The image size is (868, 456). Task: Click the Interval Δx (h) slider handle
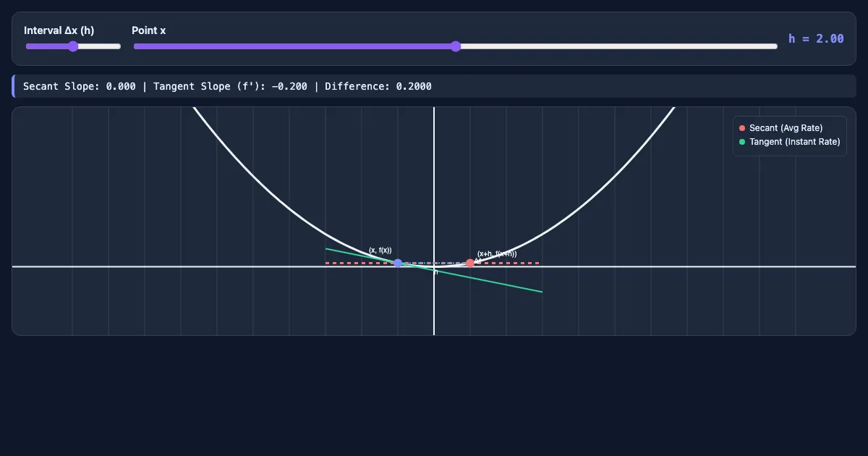[73, 46]
